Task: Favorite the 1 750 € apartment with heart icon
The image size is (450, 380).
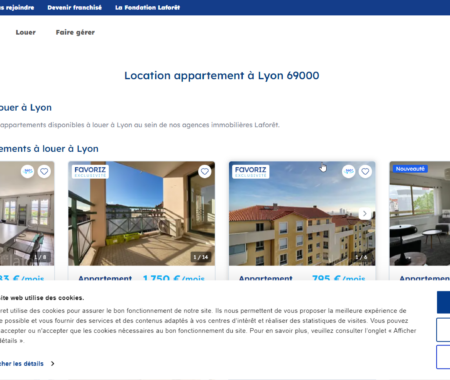Action: pyautogui.click(x=205, y=171)
